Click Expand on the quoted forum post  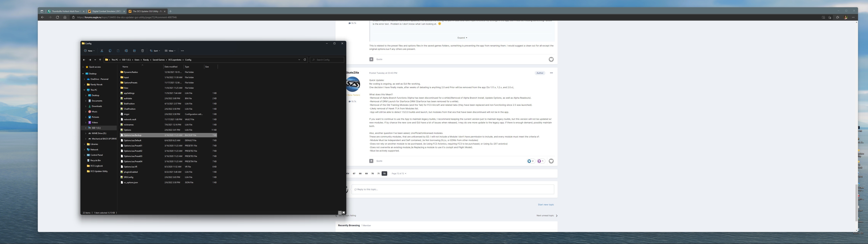coord(462,38)
